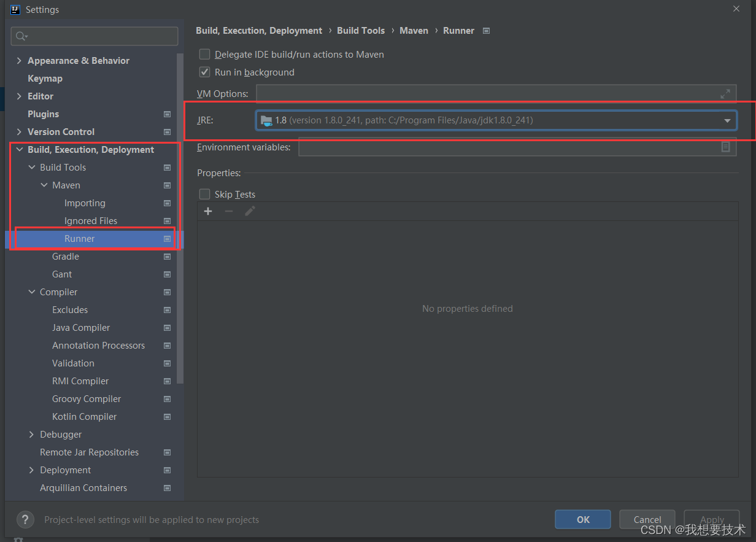Click the project-level icon beside Kotlin Compiler
756x542 pixels.
167,417
